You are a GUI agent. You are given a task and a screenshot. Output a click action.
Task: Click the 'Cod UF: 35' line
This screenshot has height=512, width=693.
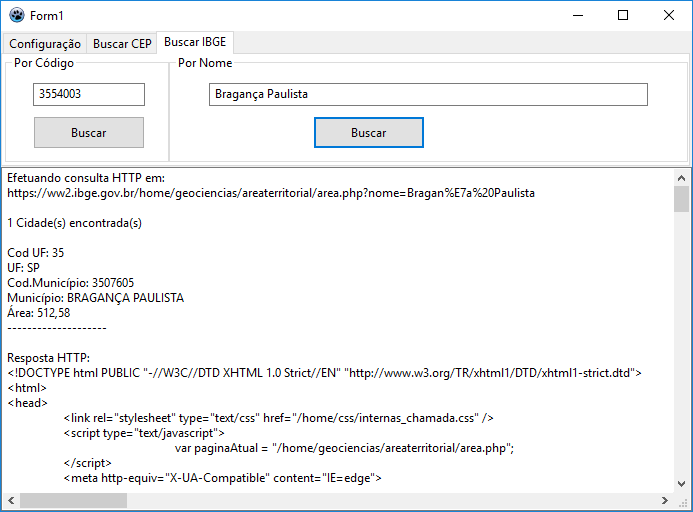pyautogui.click(x=35, y=253)
